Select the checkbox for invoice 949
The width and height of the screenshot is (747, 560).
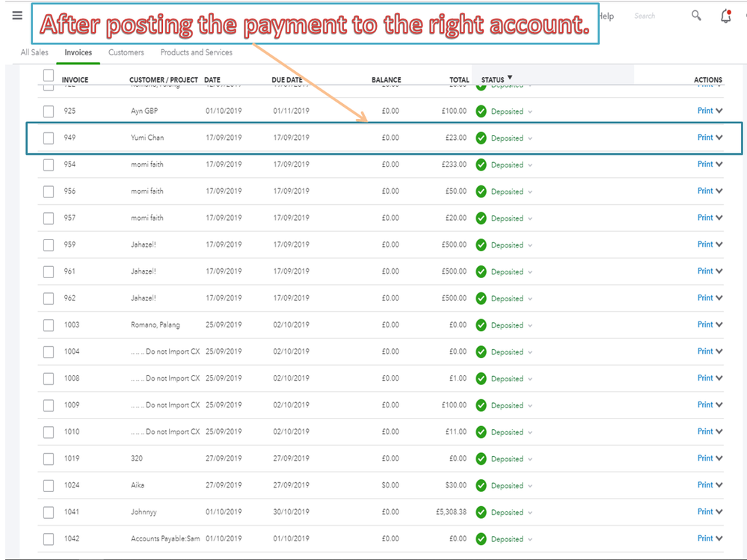(48, 138)
